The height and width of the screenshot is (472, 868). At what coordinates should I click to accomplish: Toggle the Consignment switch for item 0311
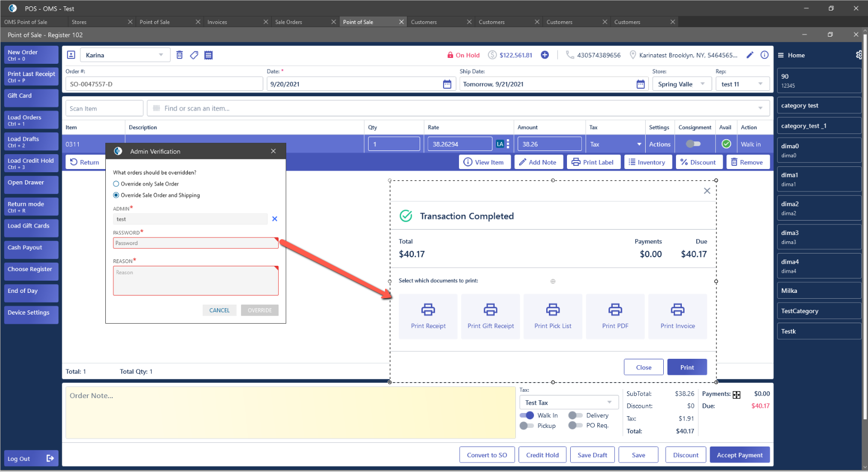click(693, 144)
